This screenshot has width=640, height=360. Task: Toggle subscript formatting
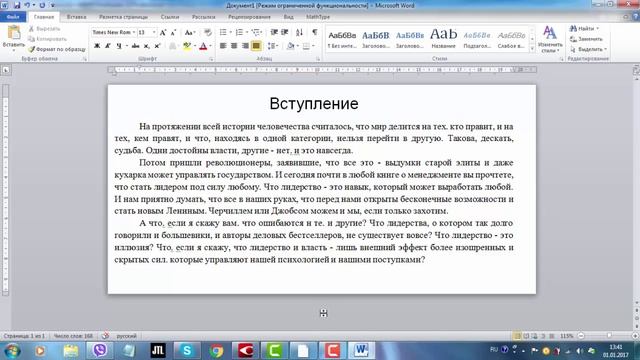point(147,46)
